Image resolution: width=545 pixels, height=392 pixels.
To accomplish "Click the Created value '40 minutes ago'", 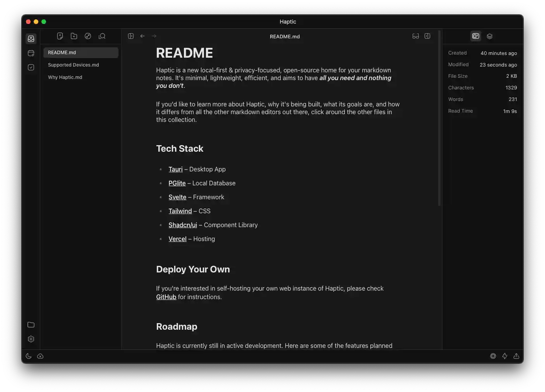I will click(x=499, y=53).
